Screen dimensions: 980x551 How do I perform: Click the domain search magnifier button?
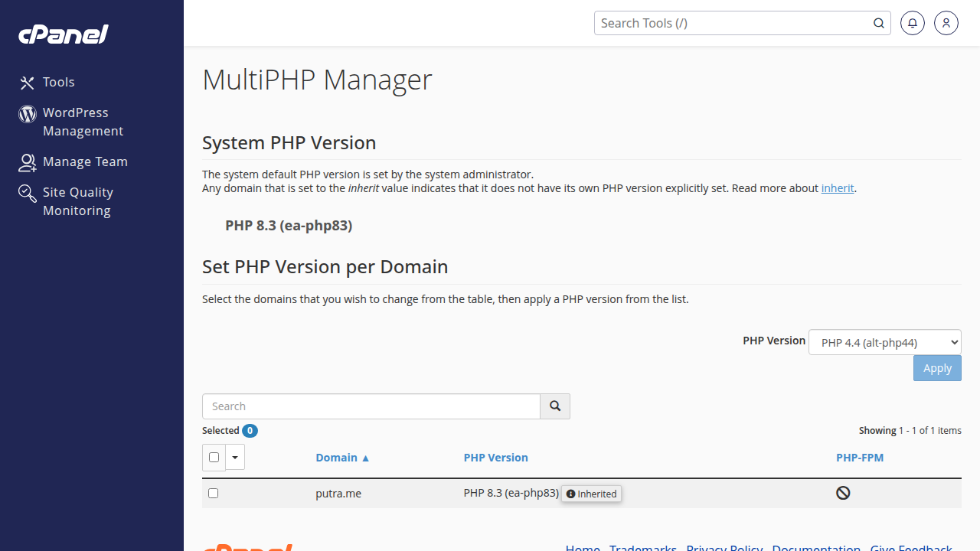point(555,406)
